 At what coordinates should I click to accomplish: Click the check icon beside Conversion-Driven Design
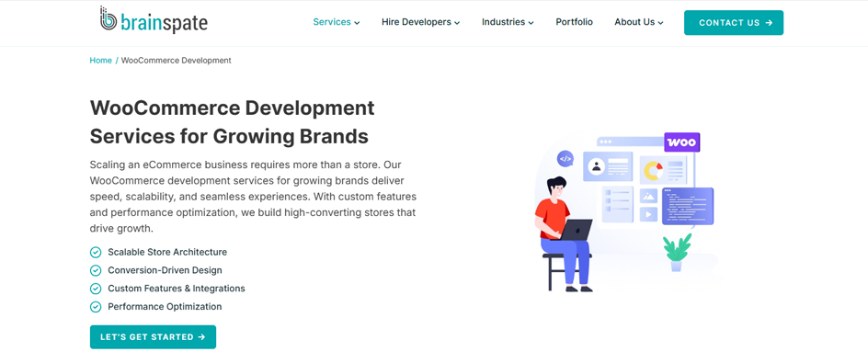tap(96, 270)
